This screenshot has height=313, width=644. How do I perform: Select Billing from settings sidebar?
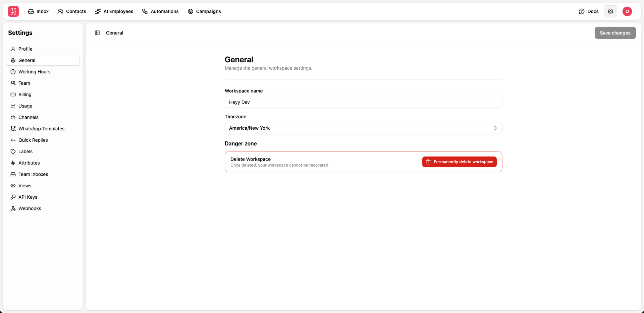click(25, 95)
